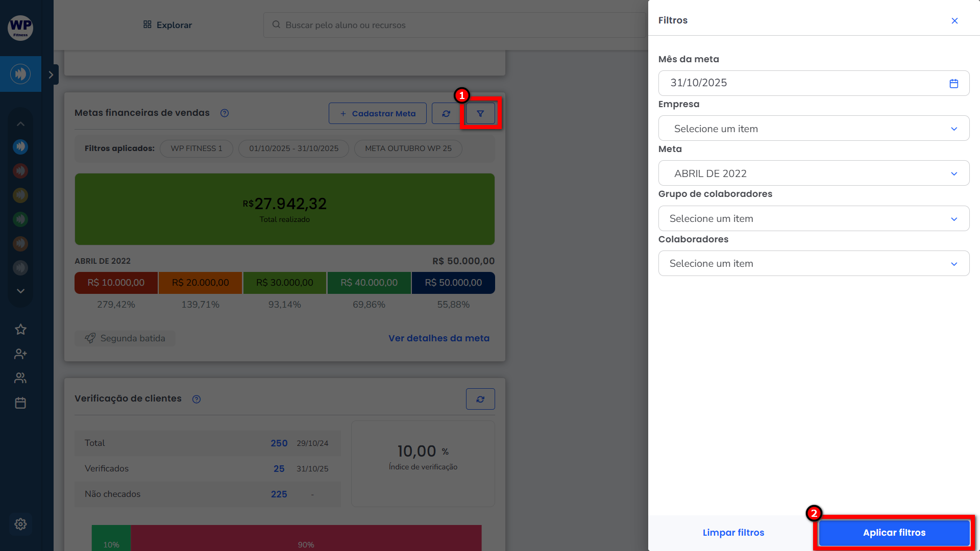980x551 pixels.
Task: Open the Colaboradores dropdown
Action: [x=814, y=263]
